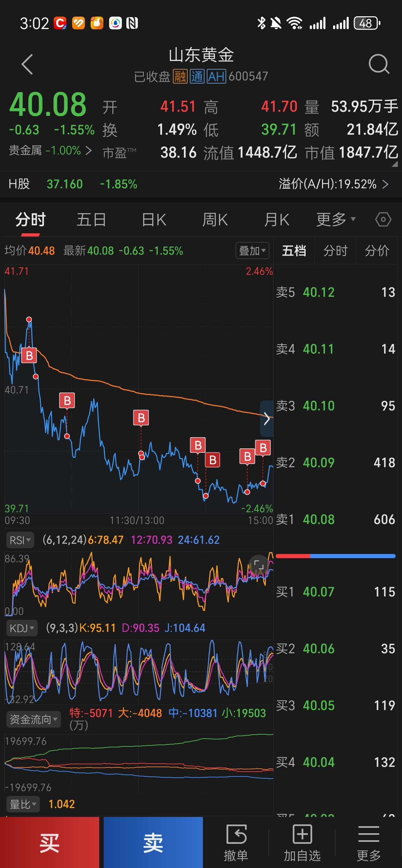This screenshot has width=402, height=868.
Task: Select 买3 price 40.05
Action: pos(318,706)
